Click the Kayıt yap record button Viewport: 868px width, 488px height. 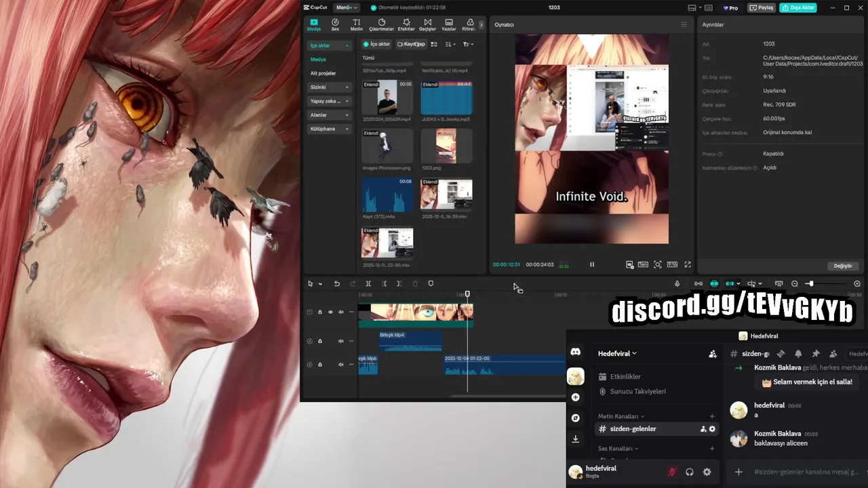412,44
